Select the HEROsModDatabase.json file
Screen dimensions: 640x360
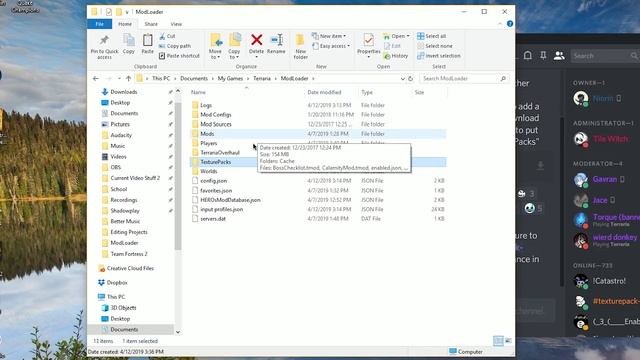coord(230,200)
